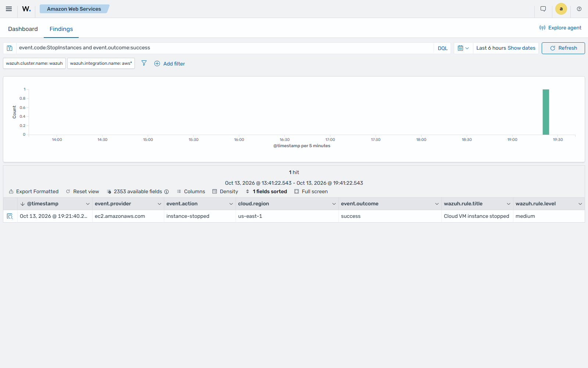Open the calendar quick date menu
The height and width of the screenshot is (368, 588).
(463, 48)
